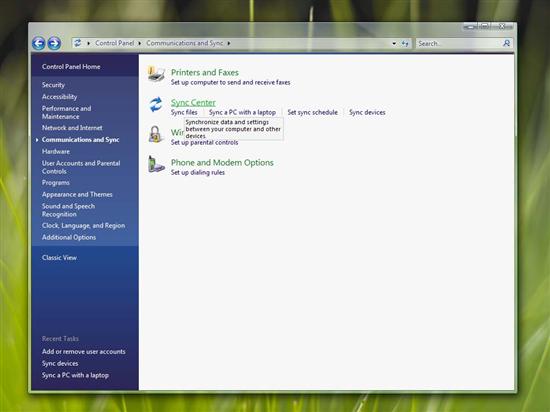Expand the address bar history dropdown arrow
The height and width of the screenshot is (412, 550).
coord(394,43)
